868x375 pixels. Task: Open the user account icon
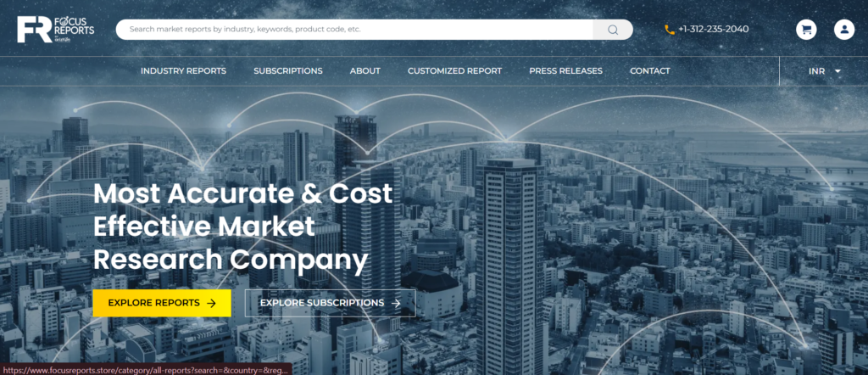tap(843, 29)
